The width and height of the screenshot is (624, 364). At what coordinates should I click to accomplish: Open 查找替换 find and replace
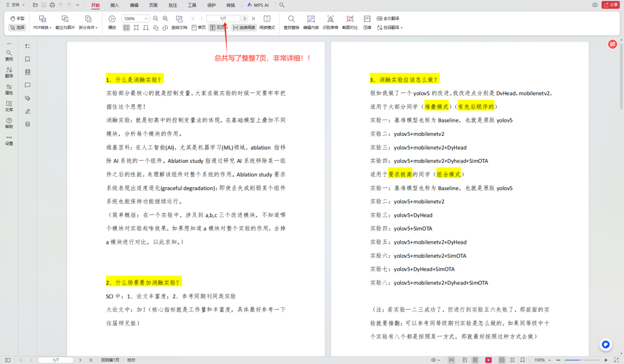(x=291, y=23)
